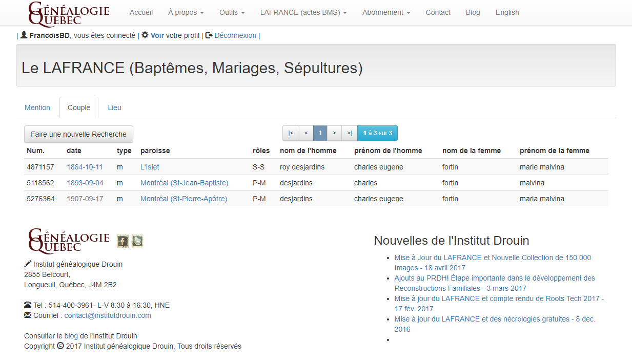This screenshot has width=632, height=364.
Task: Click the 'rôles' column header
Action: (x=261, y=151)
